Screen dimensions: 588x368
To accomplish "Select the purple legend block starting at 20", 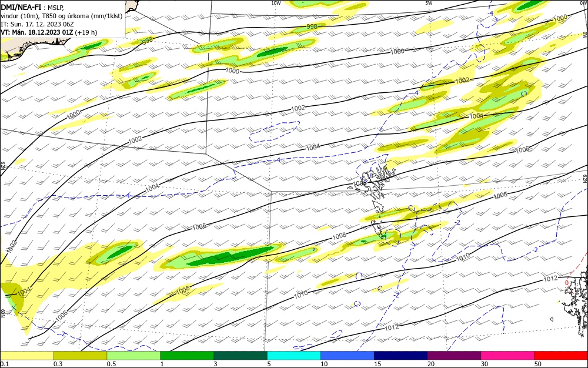I will 454,356.
